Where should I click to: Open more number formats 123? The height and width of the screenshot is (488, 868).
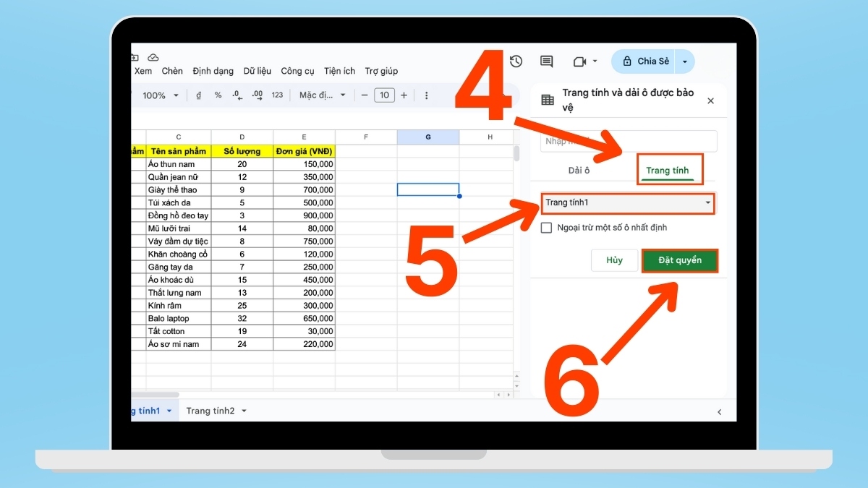point(277,95)
